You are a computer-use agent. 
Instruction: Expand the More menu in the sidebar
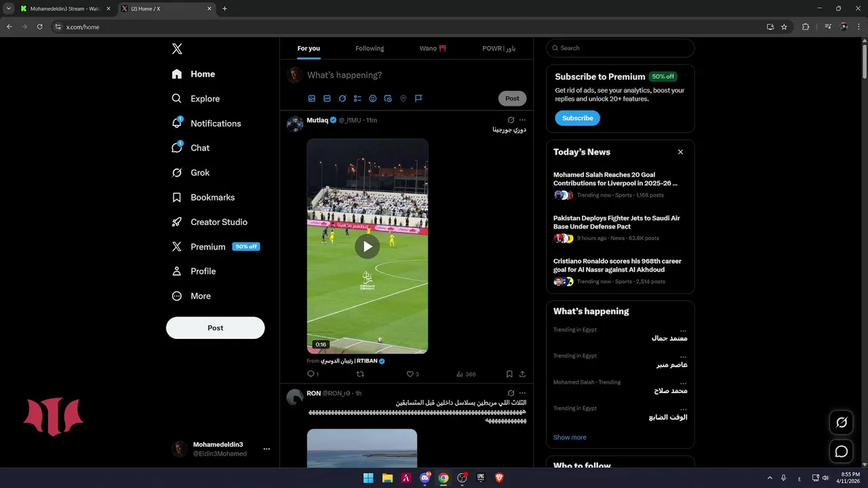(191, 296)
